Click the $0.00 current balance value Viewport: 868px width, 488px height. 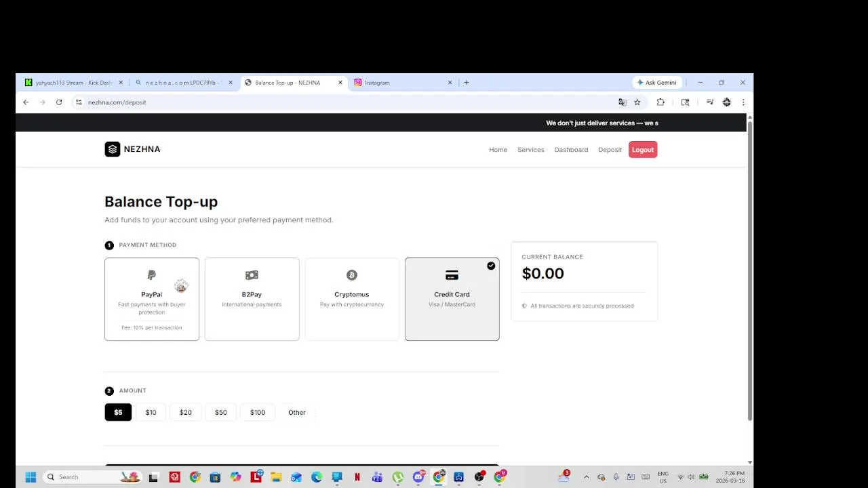click(542, 273)
